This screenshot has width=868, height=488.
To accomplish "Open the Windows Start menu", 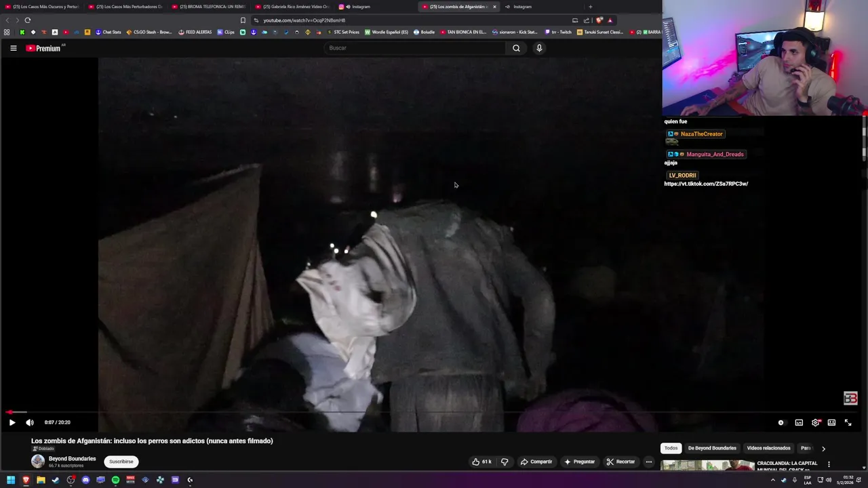I will pos(11,480).
